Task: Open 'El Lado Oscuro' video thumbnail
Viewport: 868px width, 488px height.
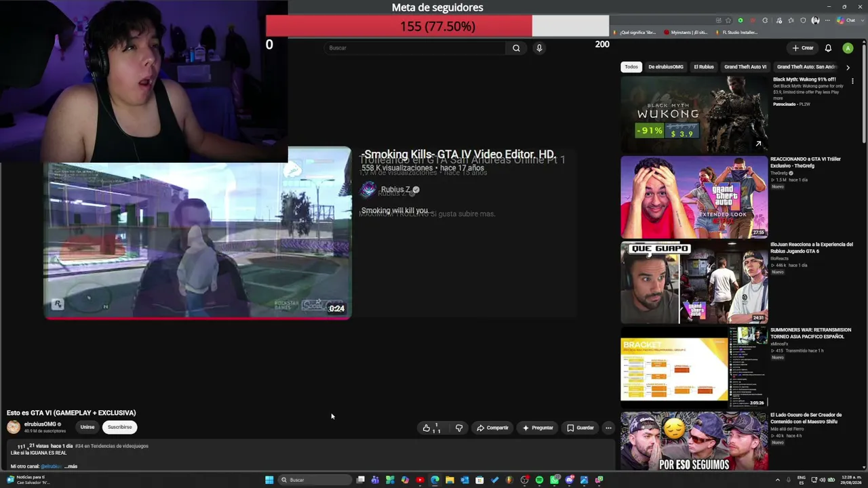Action: 694,441
